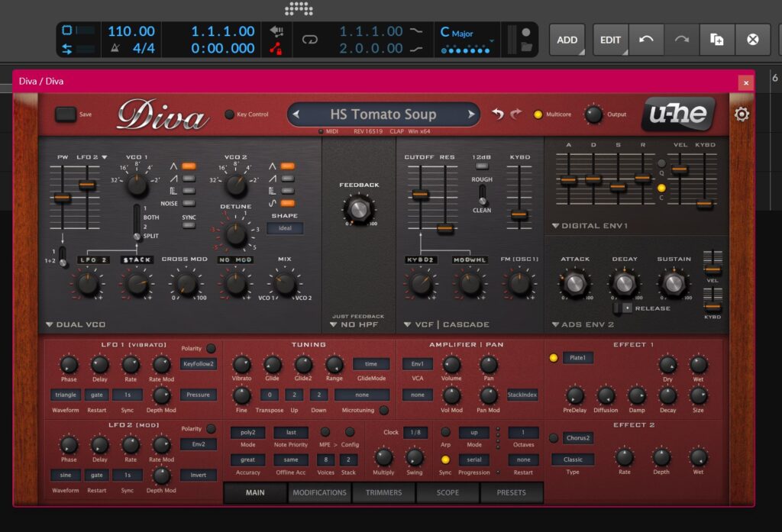
Task: Click the previous preset arrow
Action: pos(296,114)
